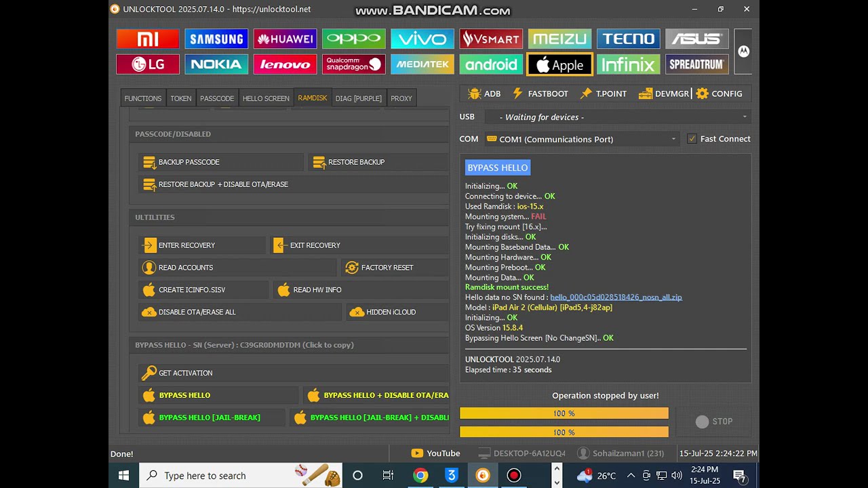The height and width of the screenshot is (488, 868).
Task: Select the LG brand tile
Action: click(147, 64)
